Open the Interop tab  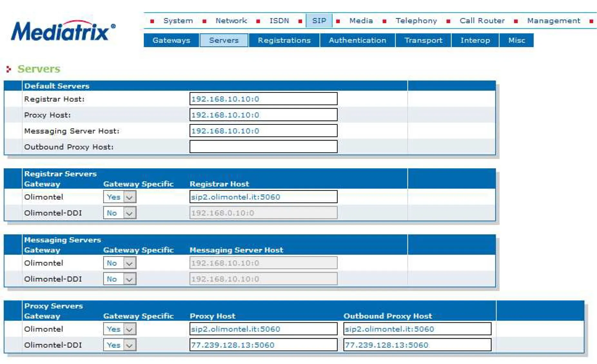pyautogui.click(x=475, y=41)
